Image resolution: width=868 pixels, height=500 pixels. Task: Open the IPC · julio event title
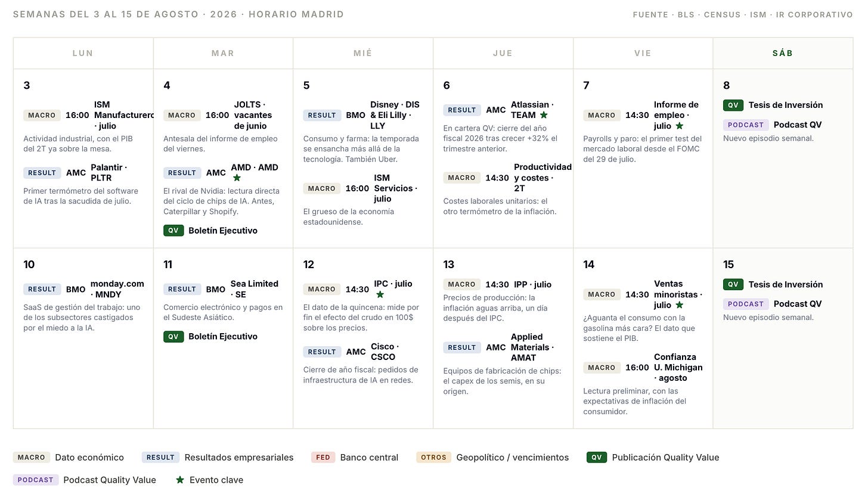393,284
